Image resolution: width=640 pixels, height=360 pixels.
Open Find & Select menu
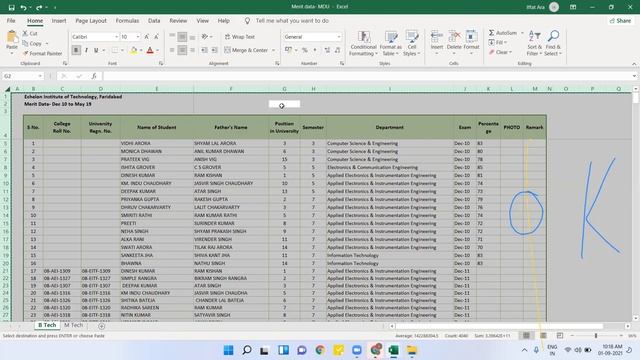point(553,43)
